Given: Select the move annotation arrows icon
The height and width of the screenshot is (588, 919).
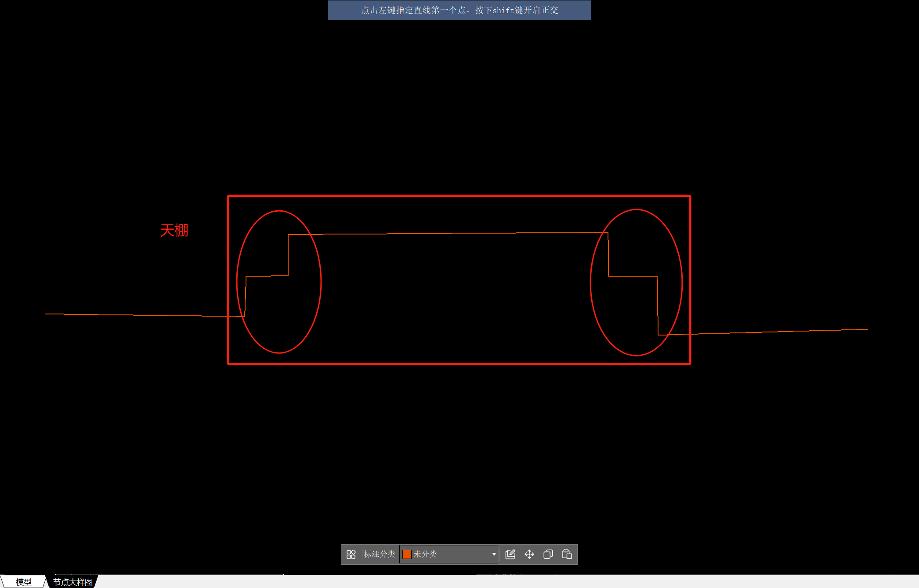Looking at the screenshot, I should [529, 554].
